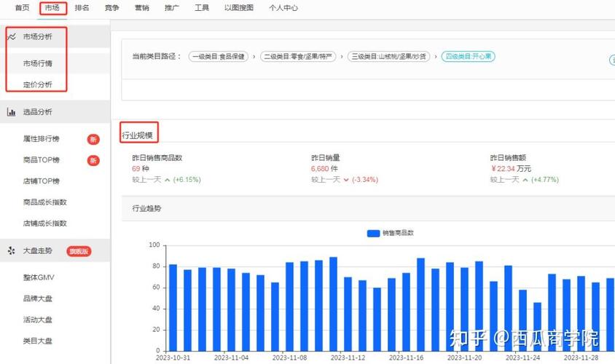
Task: Click the 2023-10-31 bar in the chart
Action: pyautogui.click(x=173, y=307)
